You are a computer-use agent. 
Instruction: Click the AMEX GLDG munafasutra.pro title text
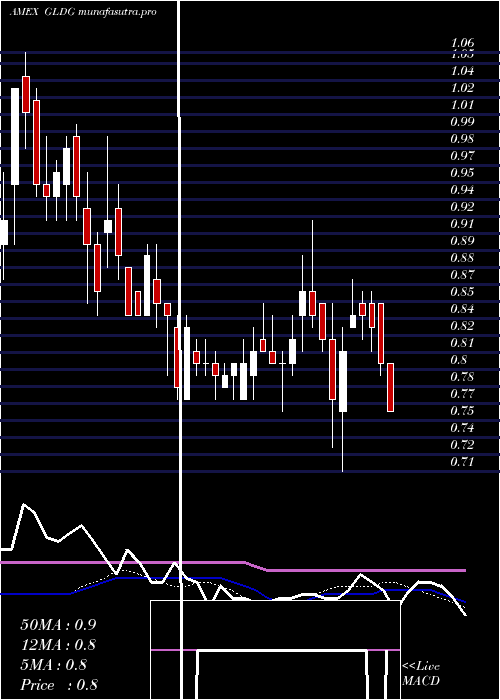pyautogui.click(x=83, y=12)
